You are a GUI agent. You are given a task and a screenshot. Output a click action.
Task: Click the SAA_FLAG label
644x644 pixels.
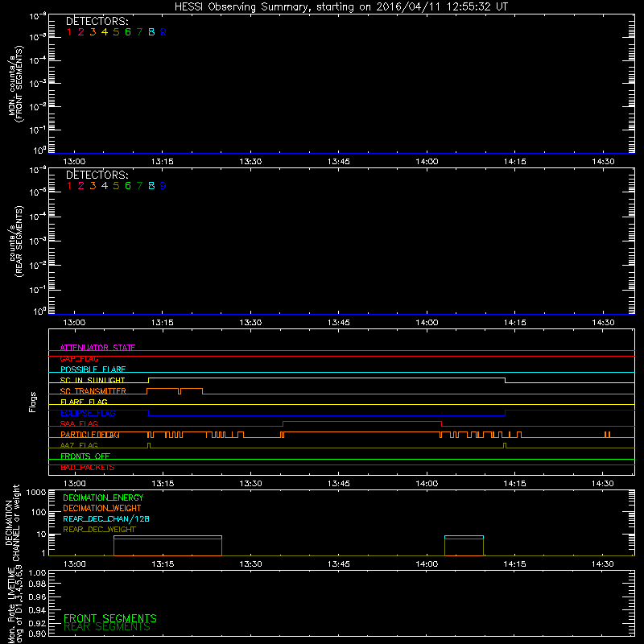(x=79, y=423)
